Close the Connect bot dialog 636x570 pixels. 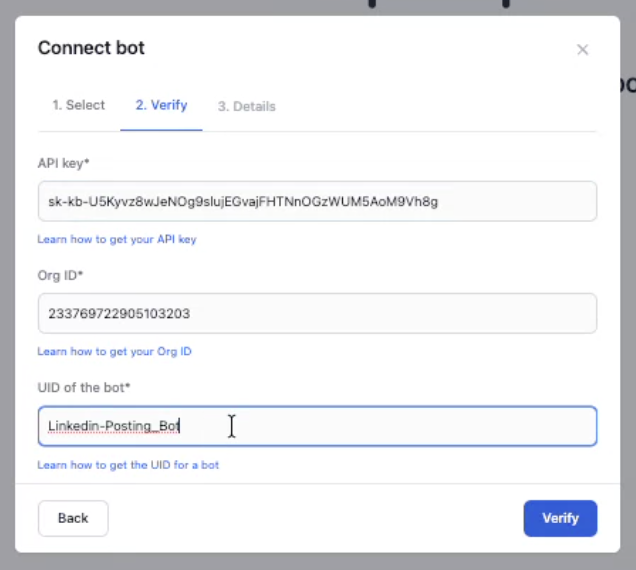(x=582, y=50)
